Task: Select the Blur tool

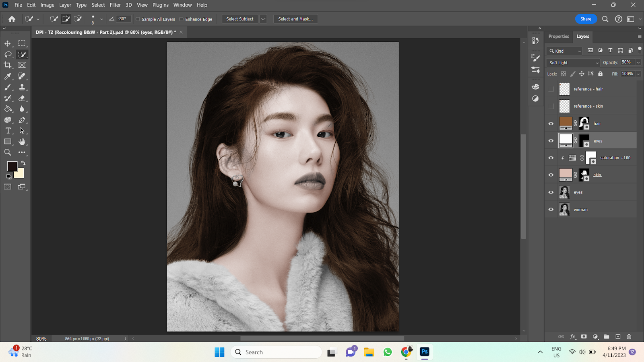Action: pyautogui.click(x=22, y=109)
